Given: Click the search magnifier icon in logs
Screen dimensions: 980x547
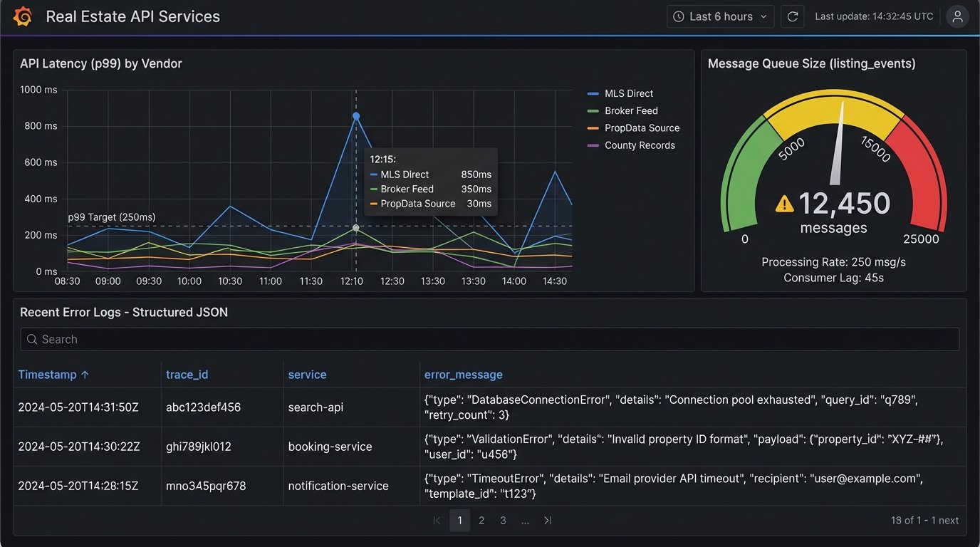Looking at the screenshot, I should pos(32,340).
